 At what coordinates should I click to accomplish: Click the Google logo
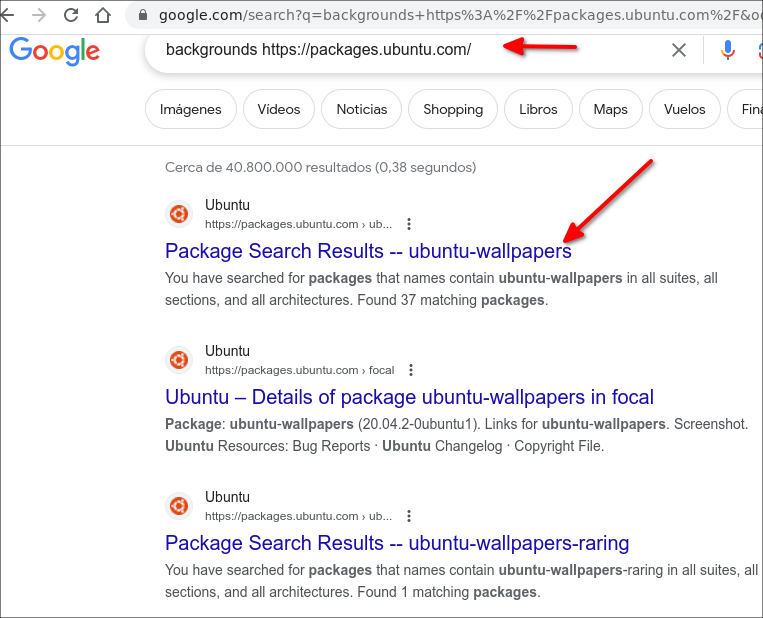(x=54, y=51)
